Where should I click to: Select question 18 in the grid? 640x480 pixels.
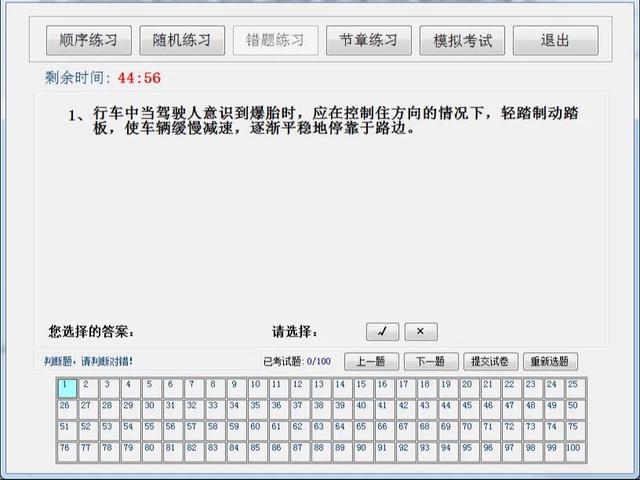tap(427, 388)
